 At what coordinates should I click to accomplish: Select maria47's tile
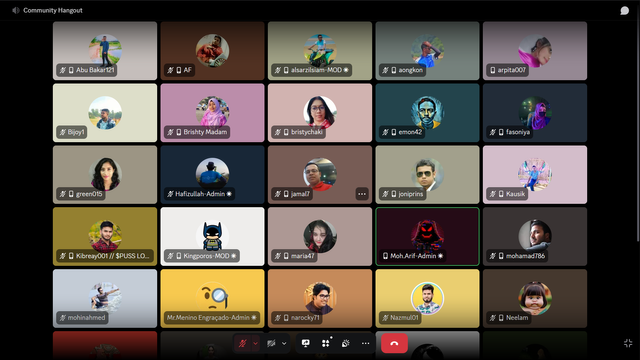pos(320,236)
